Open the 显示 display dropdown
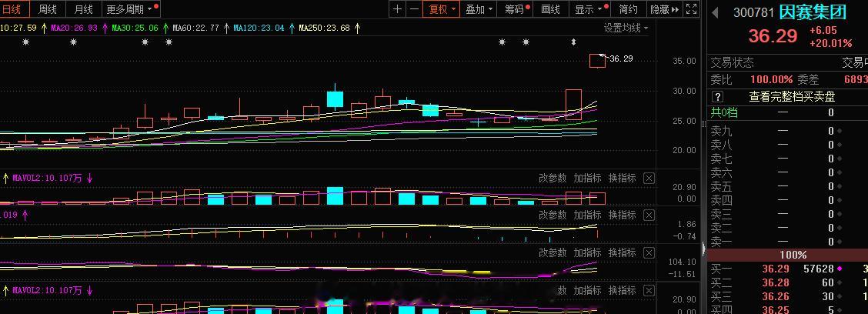Screen dimensions: 868x314 [x=589, y=9]
